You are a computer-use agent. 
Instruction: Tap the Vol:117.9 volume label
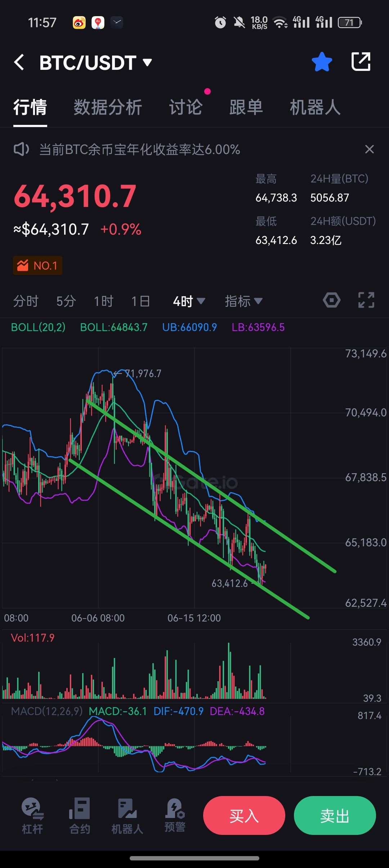[33, 638]
